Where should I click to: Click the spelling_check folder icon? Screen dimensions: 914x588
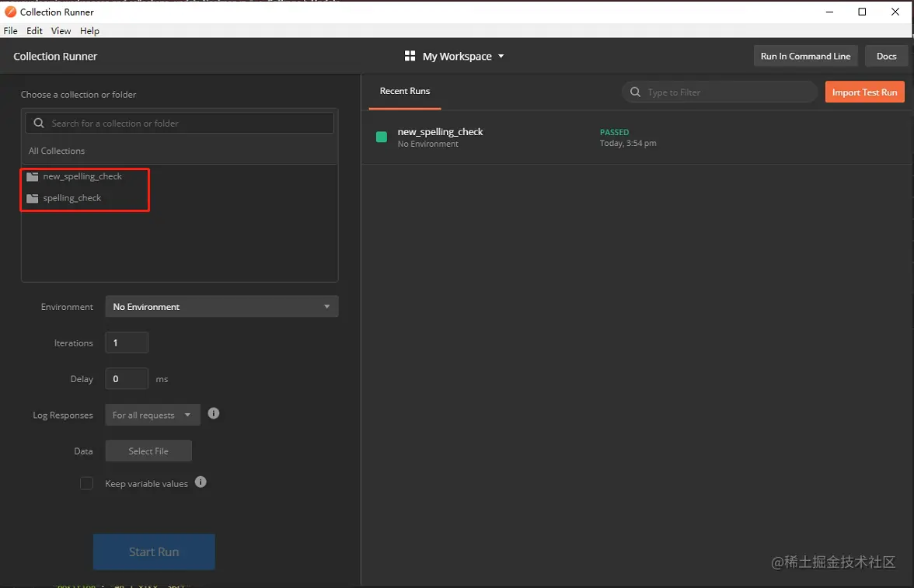(33, 198)
